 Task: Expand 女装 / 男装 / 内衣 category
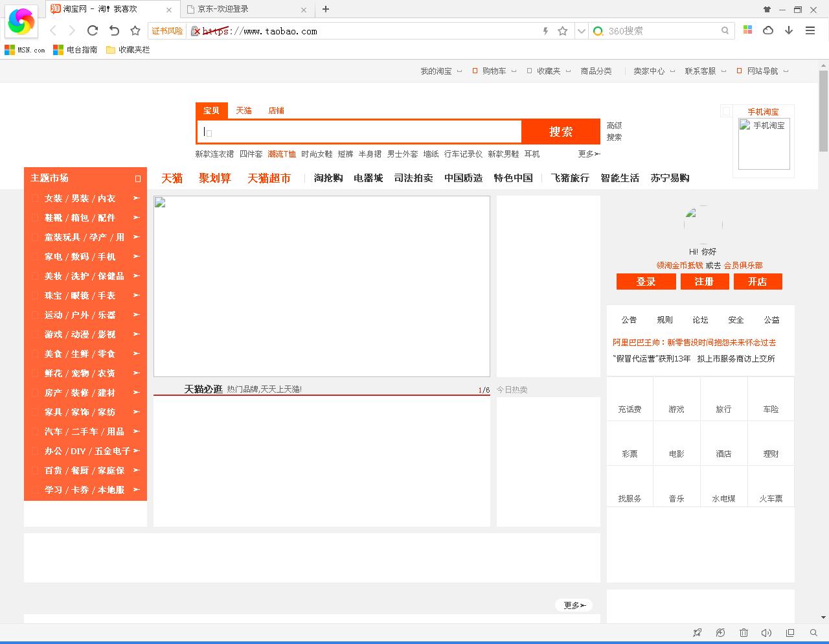coord(85,198)
